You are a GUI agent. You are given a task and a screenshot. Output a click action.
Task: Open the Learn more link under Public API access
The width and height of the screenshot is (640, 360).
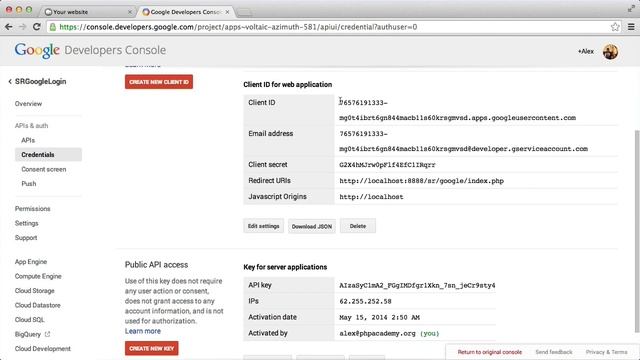pos(143,331)
